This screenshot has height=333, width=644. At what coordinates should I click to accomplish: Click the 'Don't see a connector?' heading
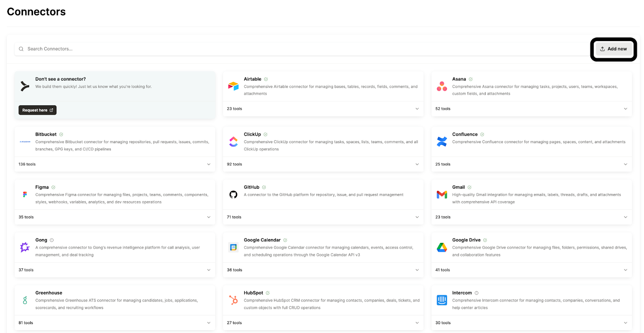(60, 79)
